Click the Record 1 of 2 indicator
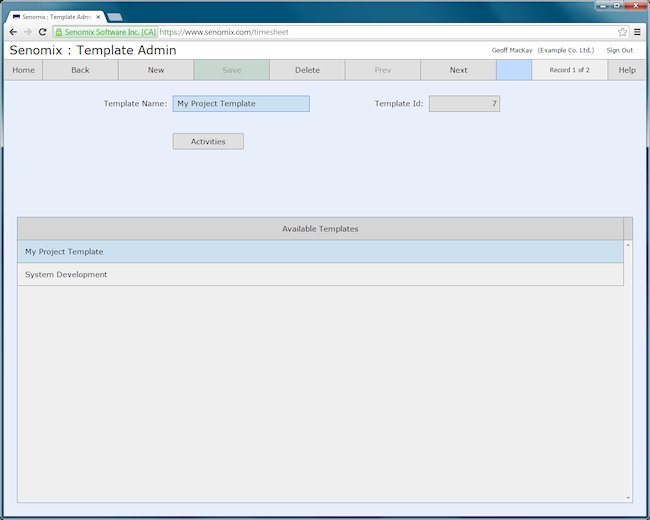 point(570,70)
